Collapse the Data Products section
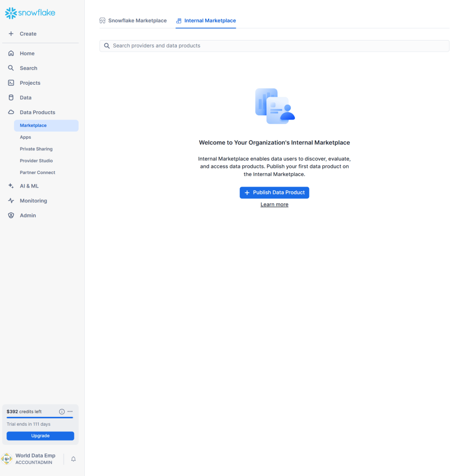This screenshot has width=463, height=476. (37, 113)
